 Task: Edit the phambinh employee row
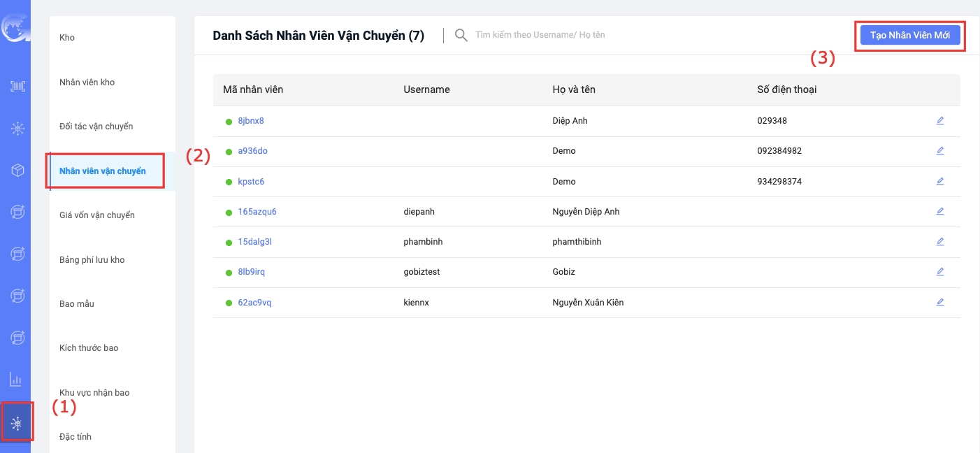(939, 241)
